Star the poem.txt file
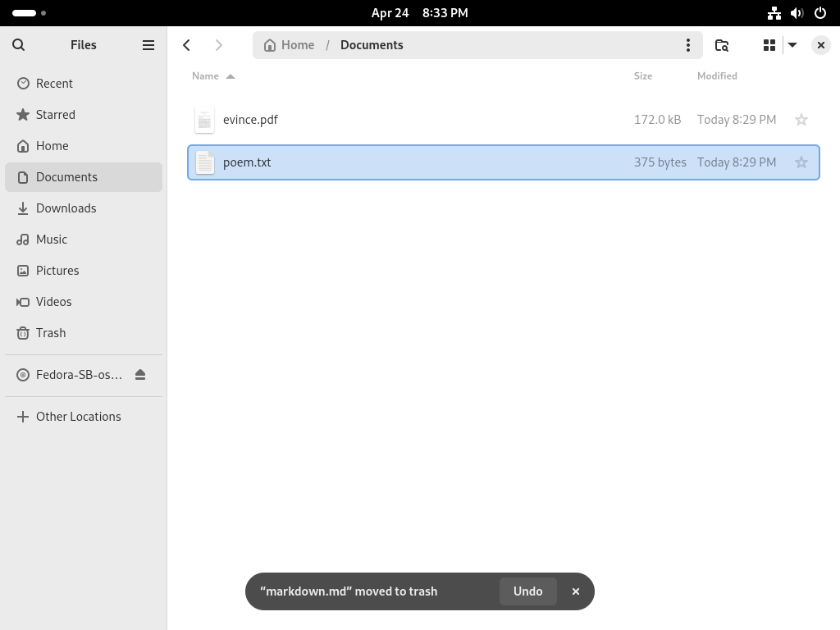The width and height of the screenshot is (840, 630). 801,162
